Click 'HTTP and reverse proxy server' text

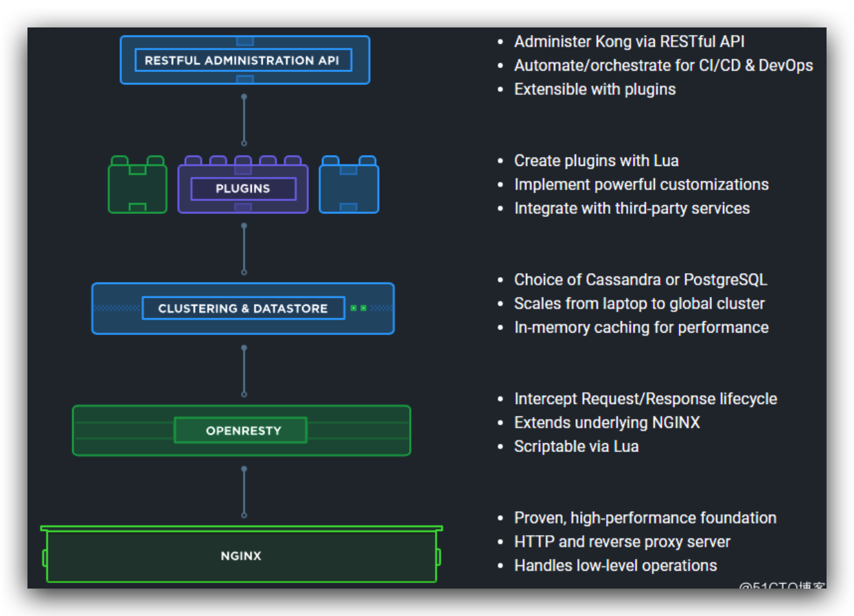click(x=622, y=542)
